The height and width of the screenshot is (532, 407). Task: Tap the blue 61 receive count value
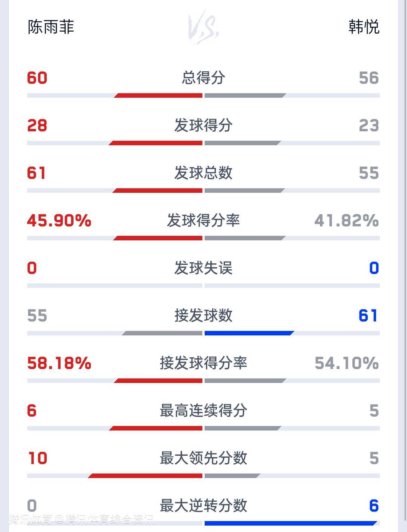coord(368,315)
